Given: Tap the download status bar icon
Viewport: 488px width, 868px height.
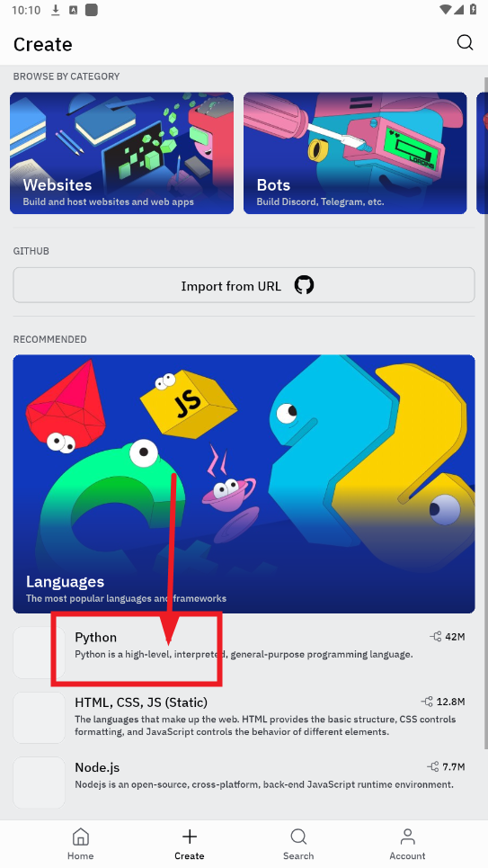Looking at the screenshot, I should [x=56, y=10].
